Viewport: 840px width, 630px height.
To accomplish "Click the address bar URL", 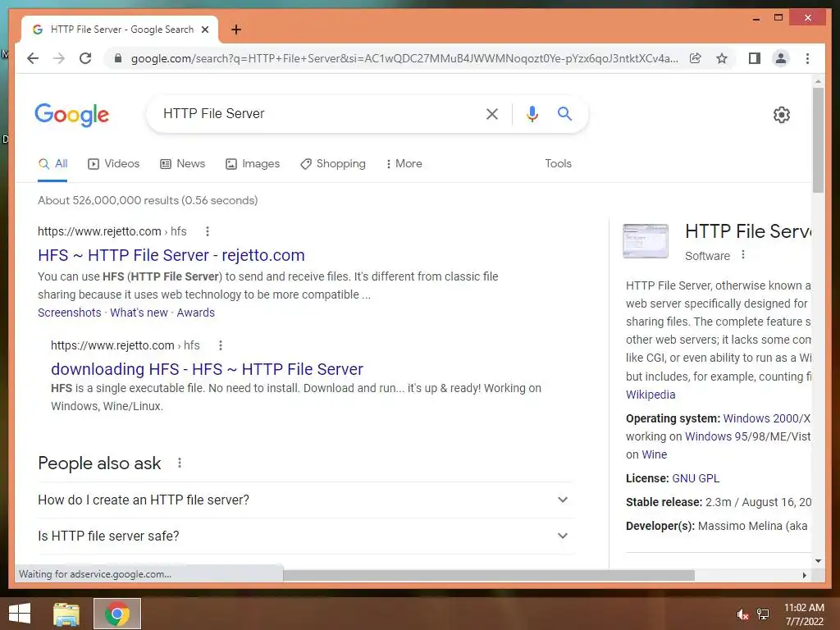I will coord(404,58).
